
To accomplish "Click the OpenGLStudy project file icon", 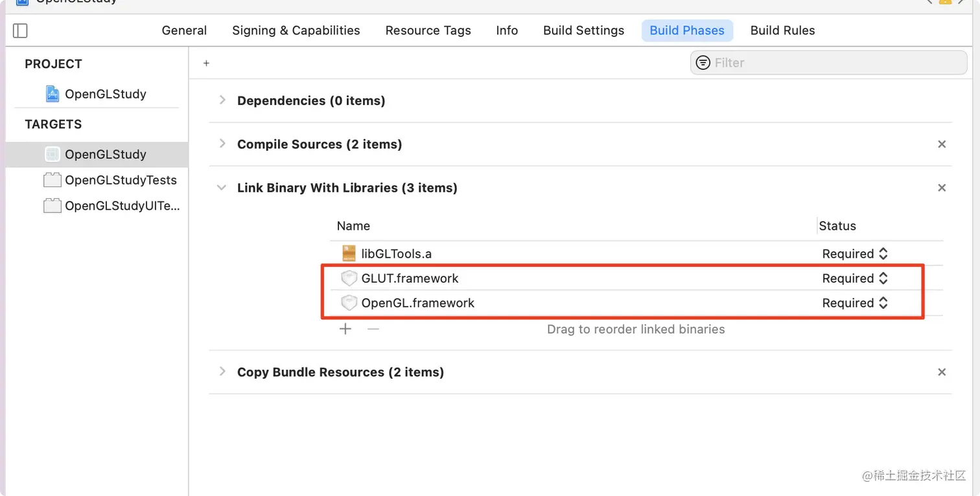I will click(x=52, y=94).
